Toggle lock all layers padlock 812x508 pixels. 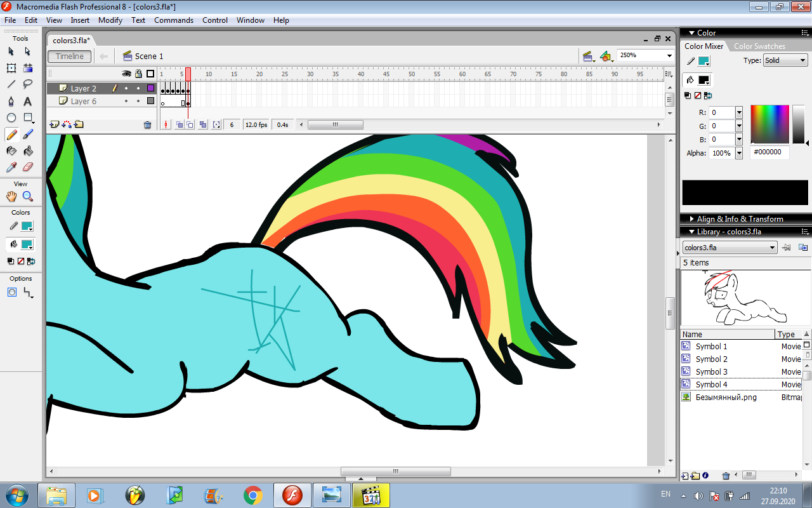pyautogui.click(x=138, y=74)
